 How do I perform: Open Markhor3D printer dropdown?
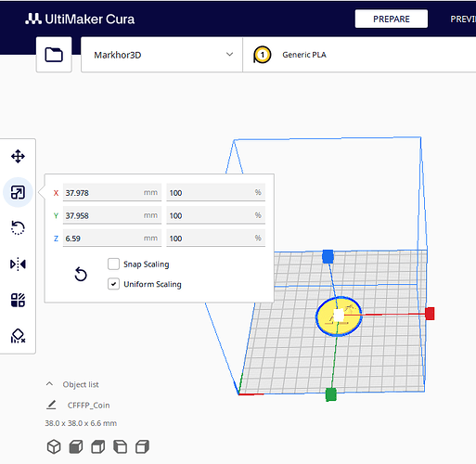coord(161,55)
